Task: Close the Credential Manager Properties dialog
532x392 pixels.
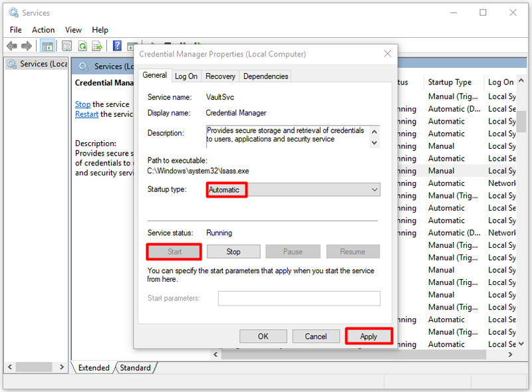Action: point(388,54)
